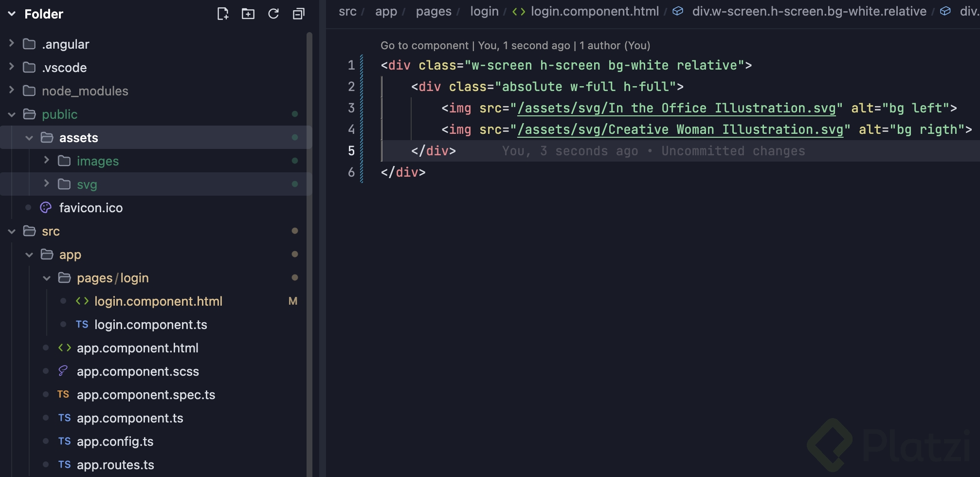The width and height of the screenshot is (980, 477).
Task: Click login.component.html in the breadcrumb
Action: (595, 11)
